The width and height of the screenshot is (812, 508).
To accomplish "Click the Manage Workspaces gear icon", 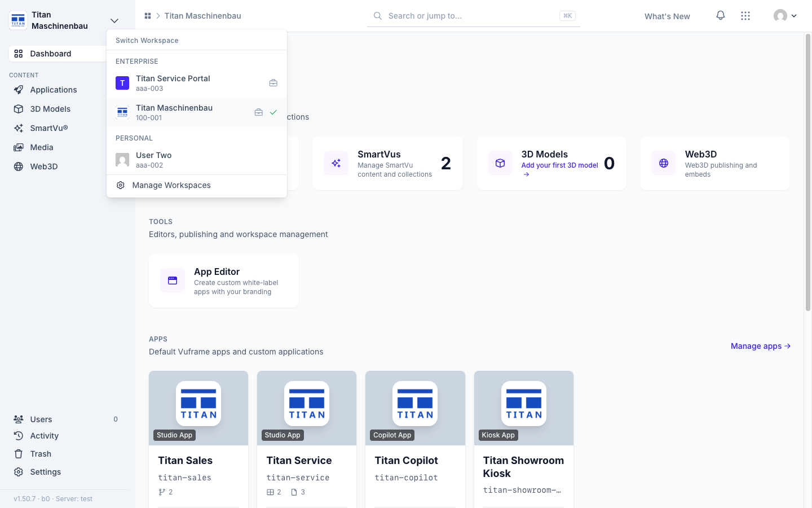I will coord(121,185).
